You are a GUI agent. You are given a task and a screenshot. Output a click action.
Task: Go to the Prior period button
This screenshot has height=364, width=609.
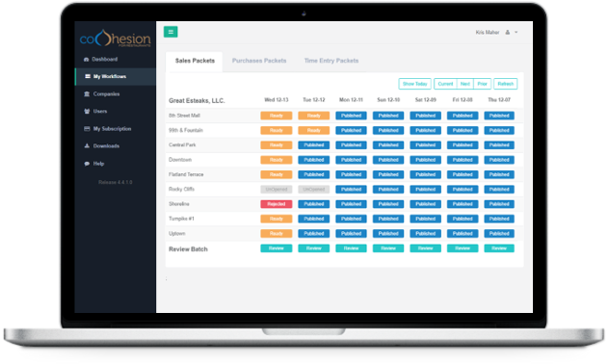482,84
